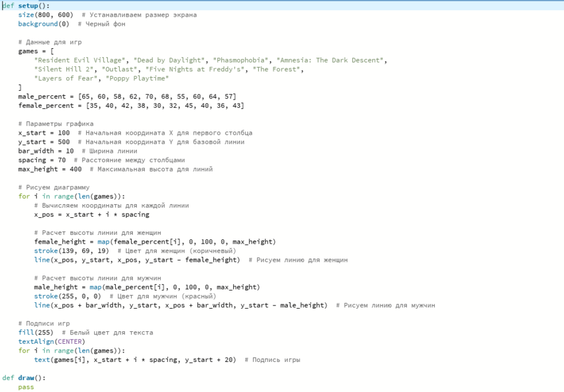Click the comment '# Черный фон'
This screenshot has width=564, height=392.
coord(102,24)
